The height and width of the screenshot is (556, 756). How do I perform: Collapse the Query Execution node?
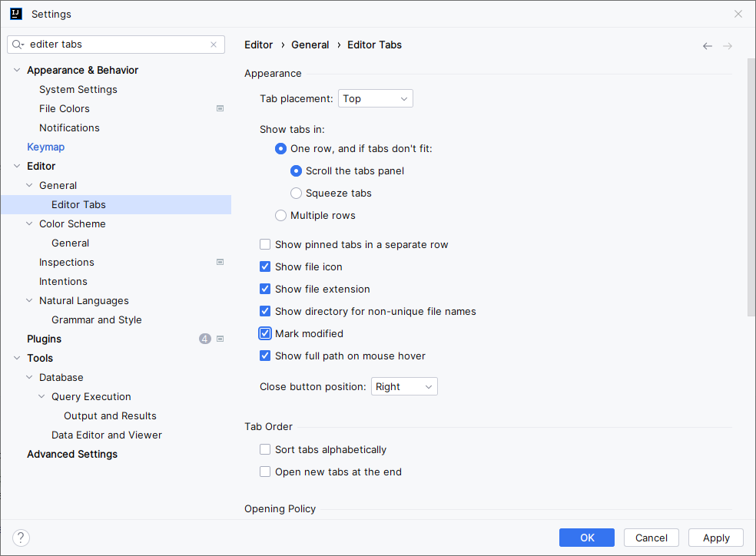pos(41,396)
